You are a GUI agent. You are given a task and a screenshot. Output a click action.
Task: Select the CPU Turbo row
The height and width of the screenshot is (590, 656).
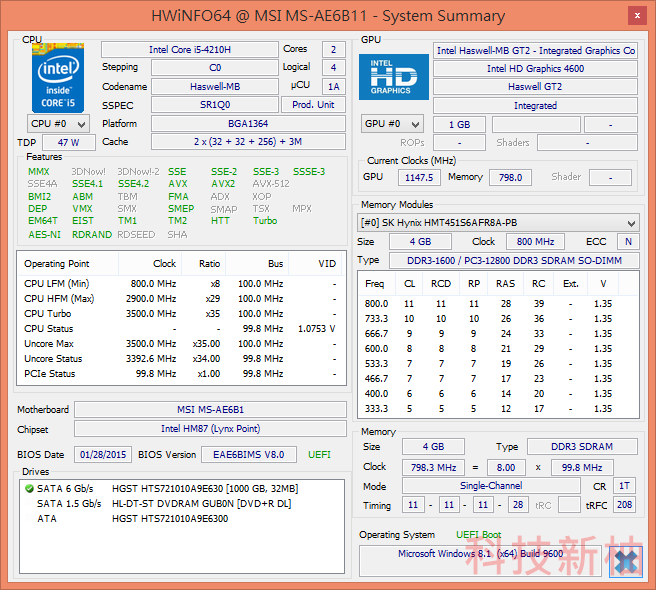tap(181, 314)
